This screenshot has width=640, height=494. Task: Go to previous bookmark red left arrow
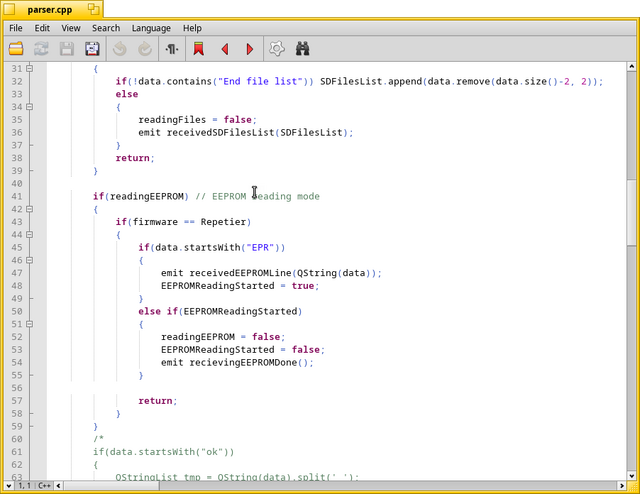tap(224, 49)
